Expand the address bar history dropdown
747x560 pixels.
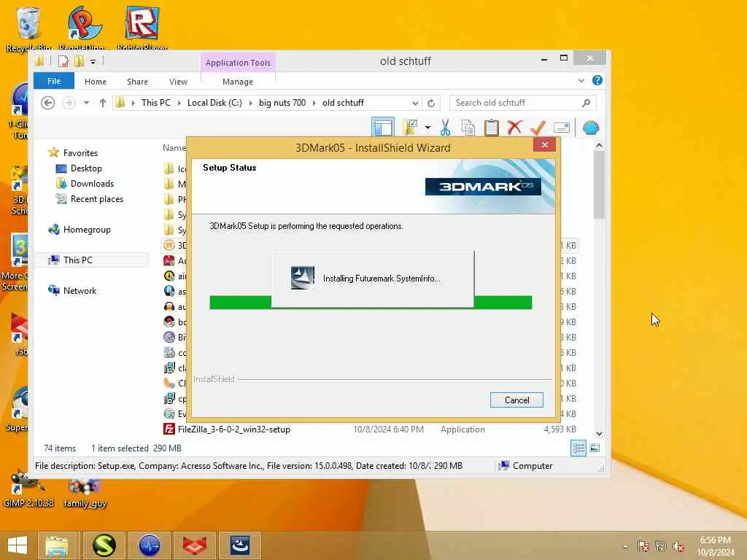pos(415,103)
